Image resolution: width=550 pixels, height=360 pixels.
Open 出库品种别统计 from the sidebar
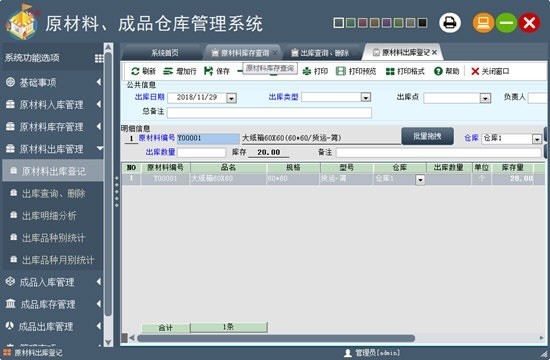pos(53,238)
